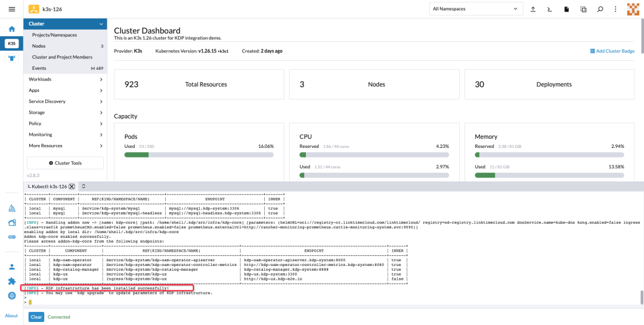Open the All Namespaces dropdown
Screen dimensions: 644x325
pos(476,8)
